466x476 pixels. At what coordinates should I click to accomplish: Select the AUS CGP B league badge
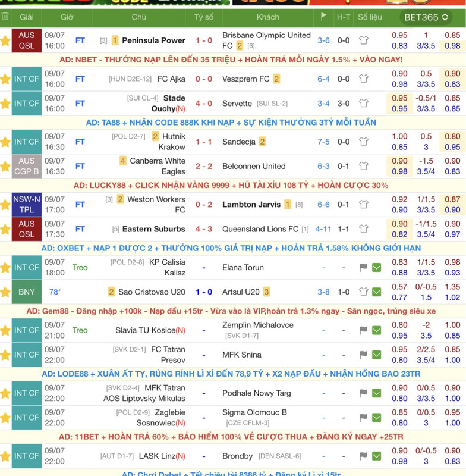(x=27, y=166)
